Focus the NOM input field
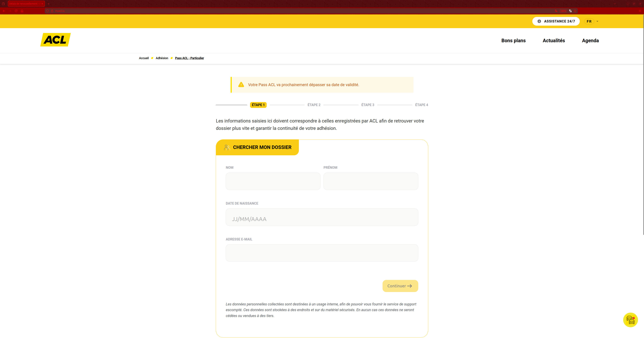Viewport: 644px width, 351px height. click(x=273, y=181)
